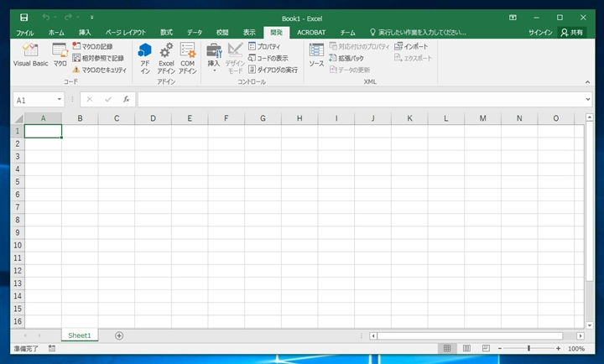Viewport: 604px width, 364px height.
Task: Click the 共有 (Share) button
Action: tap(572, 33)
